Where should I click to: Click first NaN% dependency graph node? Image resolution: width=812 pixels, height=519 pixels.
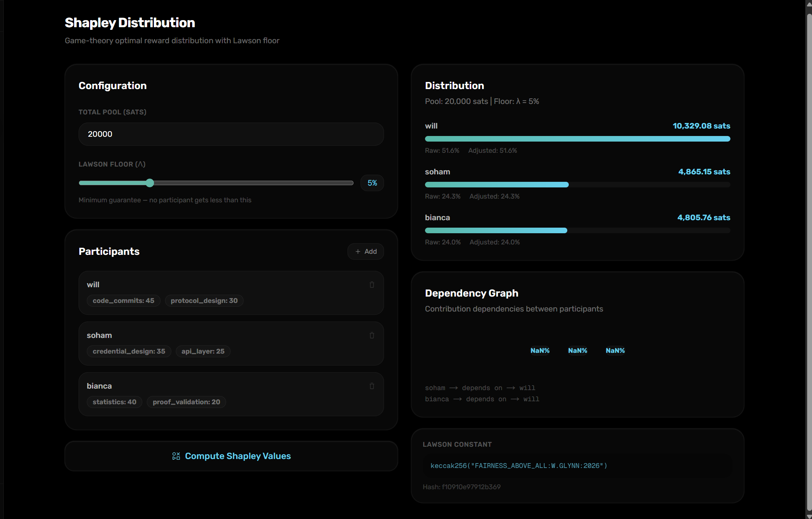pyautogui.click(x=540, y=351)
